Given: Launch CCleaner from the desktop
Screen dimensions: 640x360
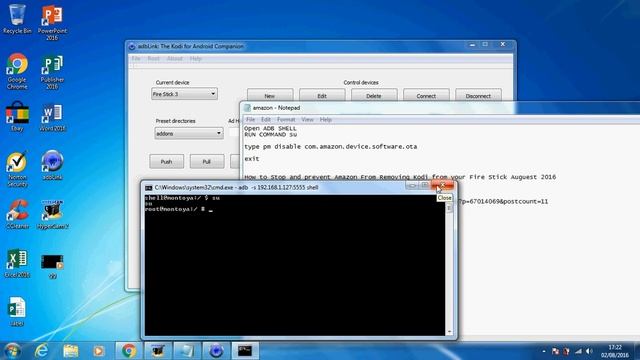Looking at the screenshot, I should coord(17,214).
